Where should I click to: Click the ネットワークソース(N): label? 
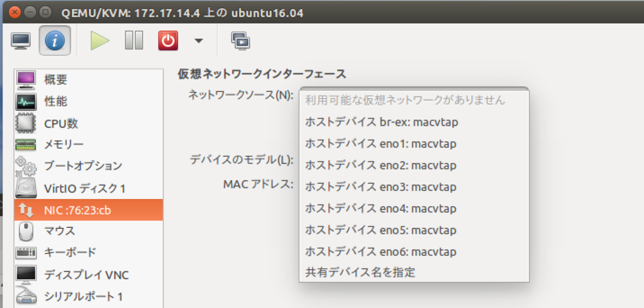(x=241, y=95)
